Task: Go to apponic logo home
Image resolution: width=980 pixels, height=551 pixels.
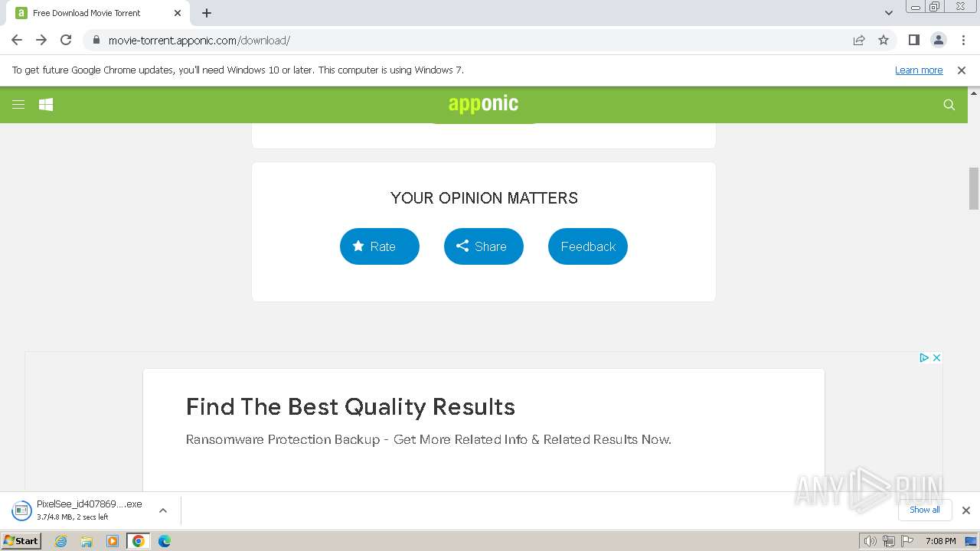Action: pyautogui.click(x=483, y=104)
